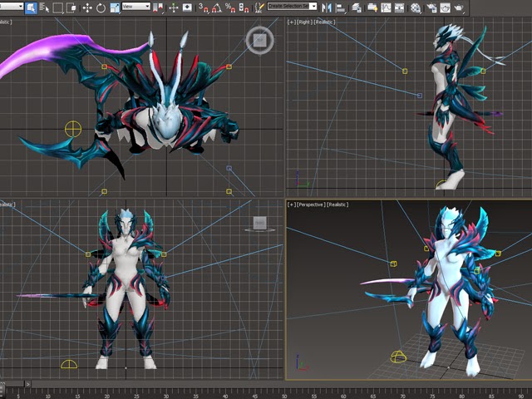Open Realistic shading menu in Perspective viewport
532x399 pixels.
point(338,204)
